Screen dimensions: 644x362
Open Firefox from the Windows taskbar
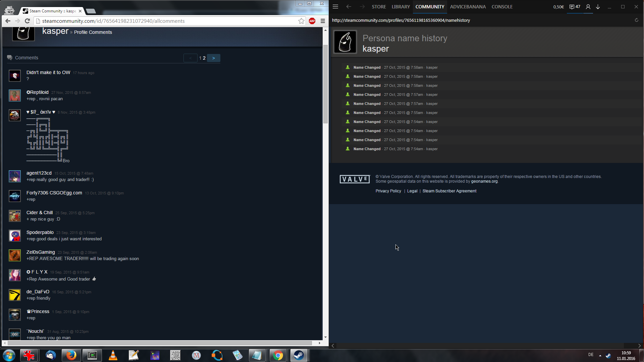tap(71, 355)
